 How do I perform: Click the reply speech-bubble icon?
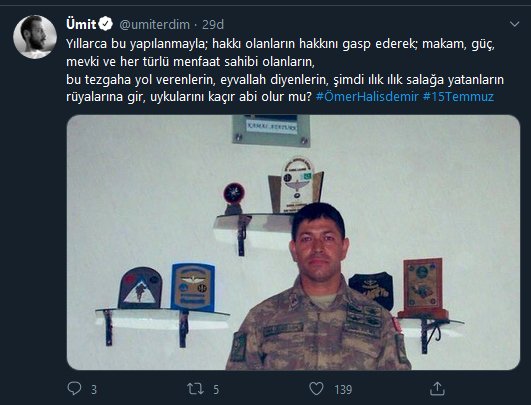click(74, 389)
